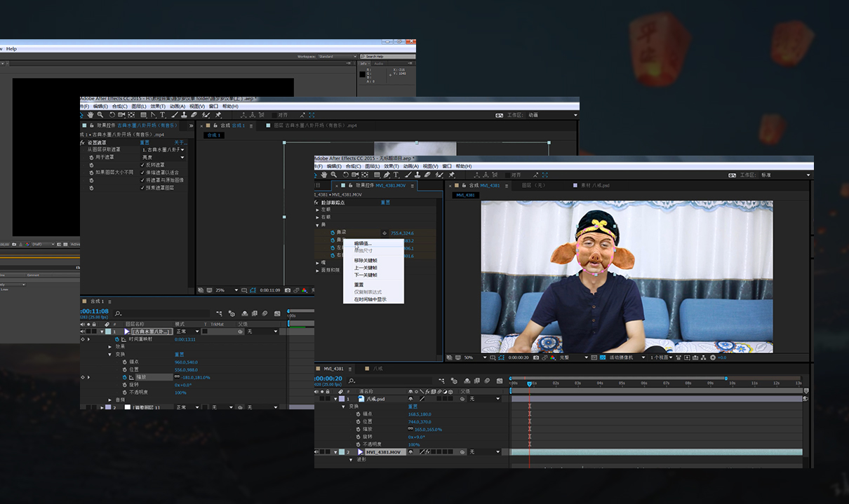Toggle the 对齐 snapping checkbox in front window
The width and height of the screenshot is (849, 504).
507,175
